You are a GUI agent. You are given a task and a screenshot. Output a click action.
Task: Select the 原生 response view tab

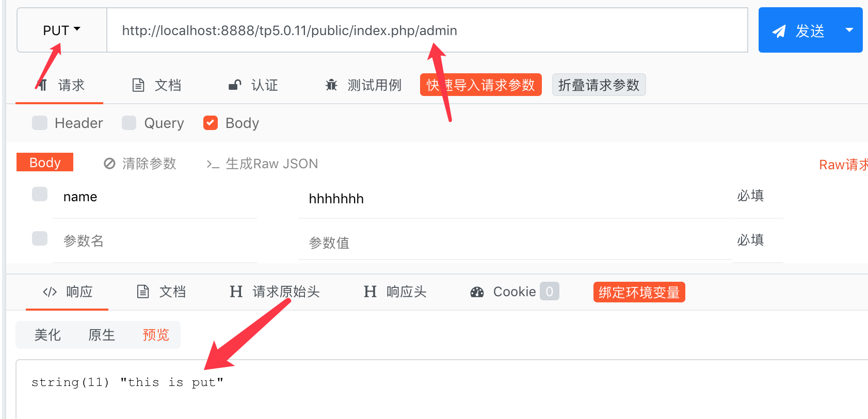102,335
